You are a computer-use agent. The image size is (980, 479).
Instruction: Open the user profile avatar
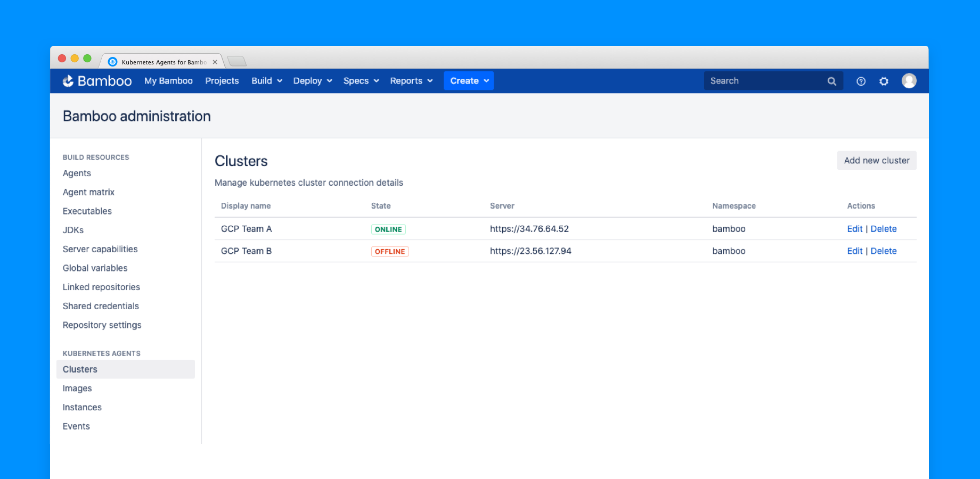pos(909,81)
